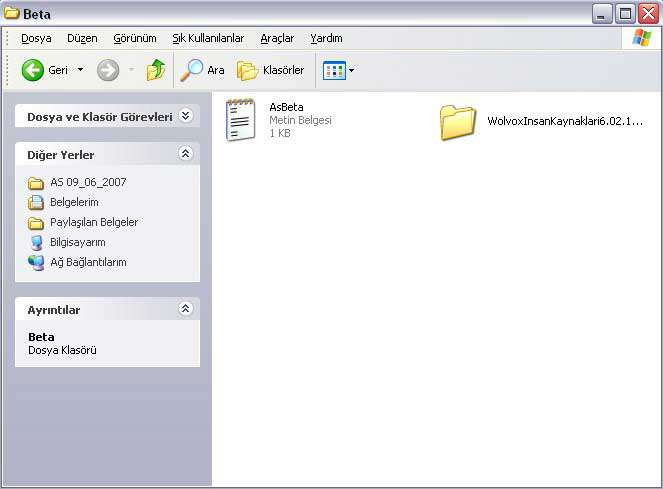Click the Dosya ve Klasör Görevleri title

(100, 117)
